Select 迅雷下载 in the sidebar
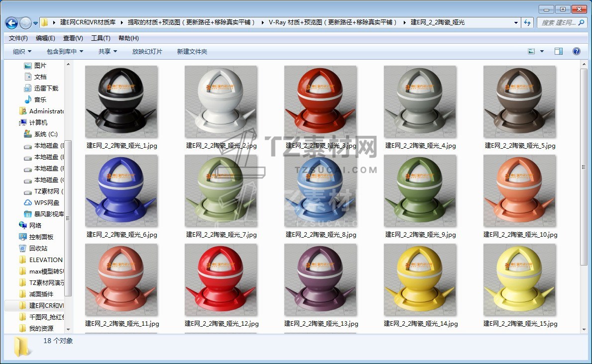 point(41,89)
